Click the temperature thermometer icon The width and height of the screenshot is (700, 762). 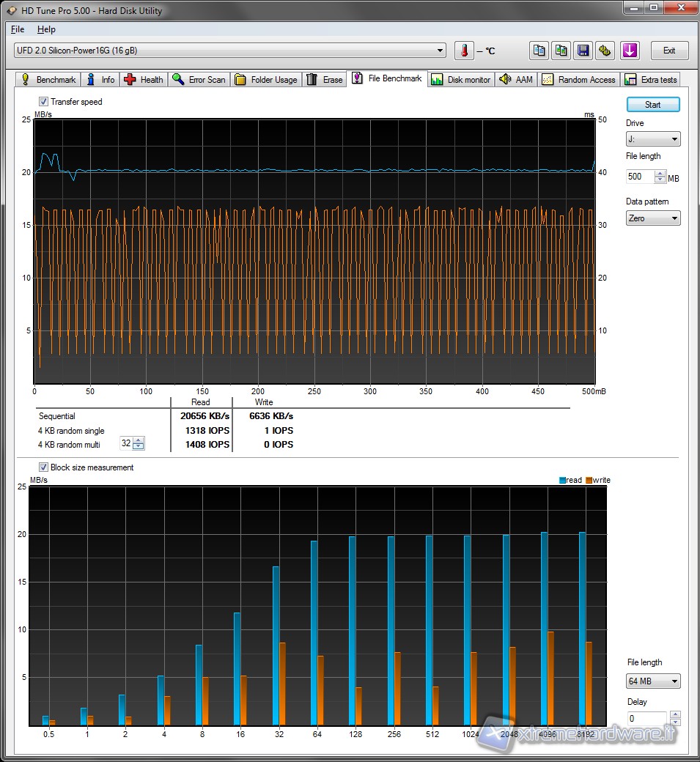pyautogui.click(x=464, y=51)
